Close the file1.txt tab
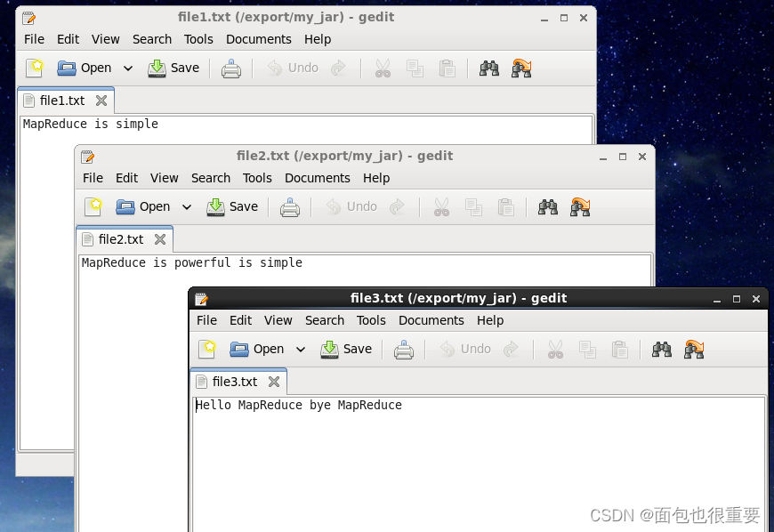 pos(101,101)
